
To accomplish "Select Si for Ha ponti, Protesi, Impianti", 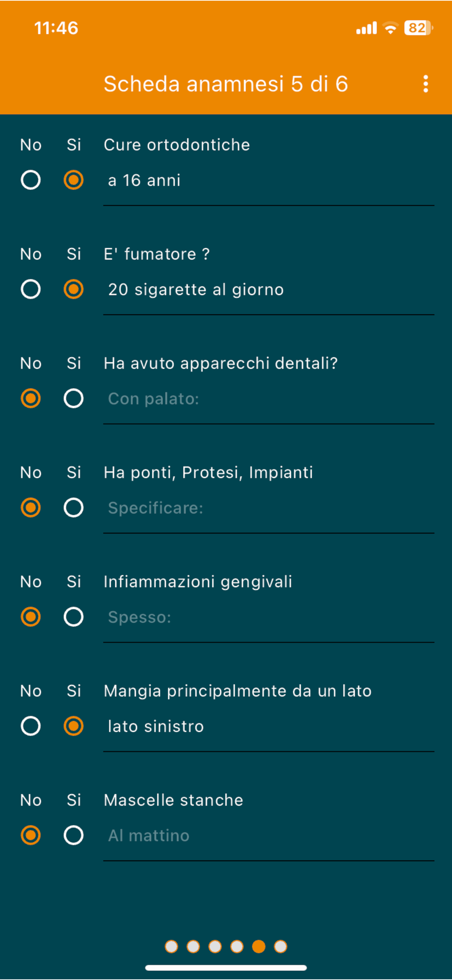I will click(74, 508).
